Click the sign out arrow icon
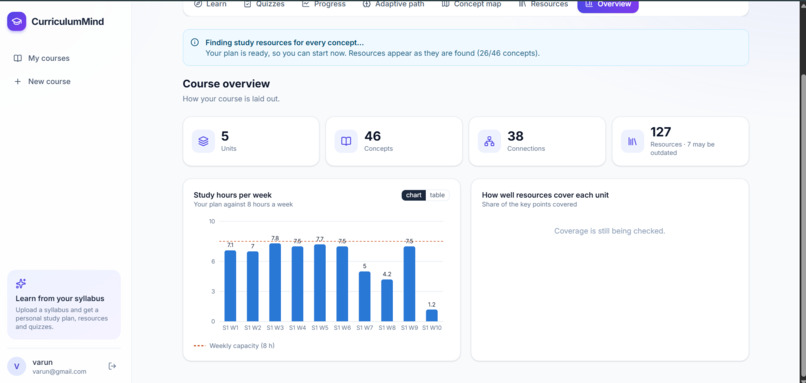Screen dimensions: 806x383 (113, 366)
